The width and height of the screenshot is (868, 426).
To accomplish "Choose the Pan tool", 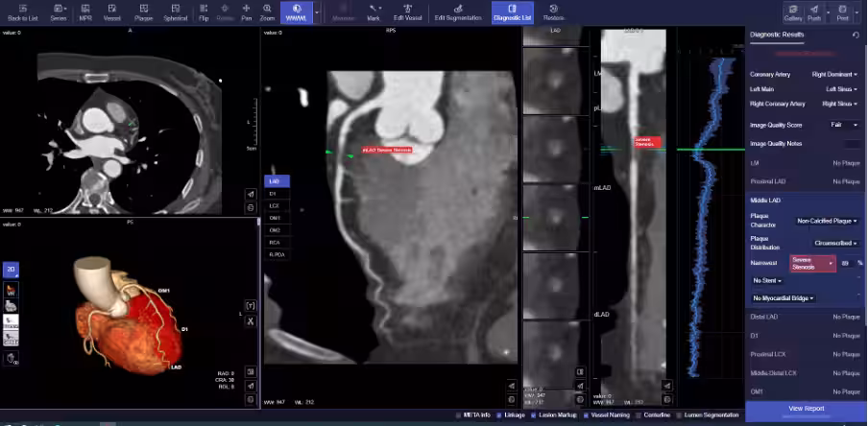I will (247, 11).
